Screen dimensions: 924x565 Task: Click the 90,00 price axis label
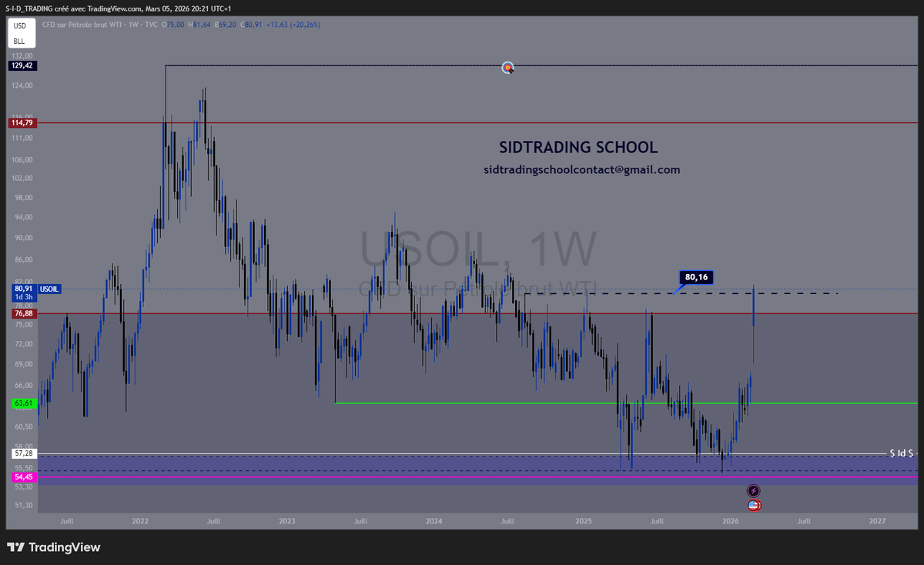pos(24,238)
